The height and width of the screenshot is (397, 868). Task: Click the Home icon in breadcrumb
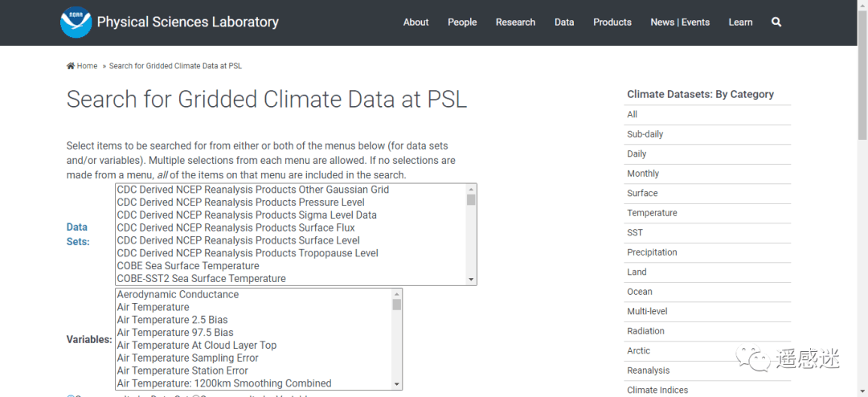pyautogui.click(x=71, y=66)
